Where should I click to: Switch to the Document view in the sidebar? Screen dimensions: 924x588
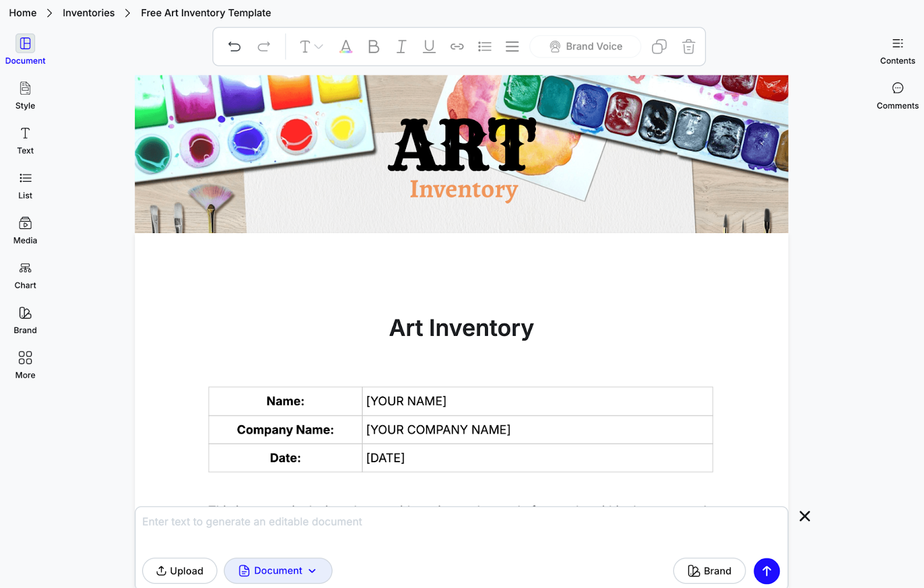pyautogui.click(x=24, y=49)
